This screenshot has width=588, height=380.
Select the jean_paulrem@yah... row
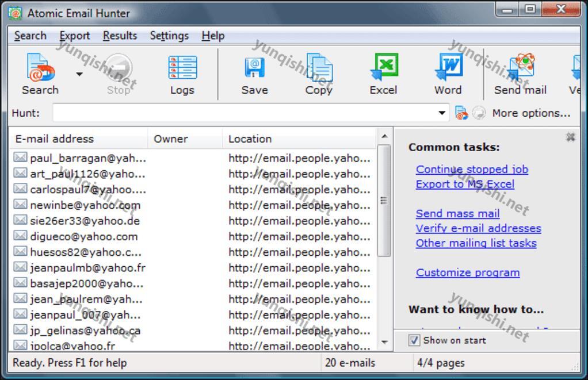point(192,300)
